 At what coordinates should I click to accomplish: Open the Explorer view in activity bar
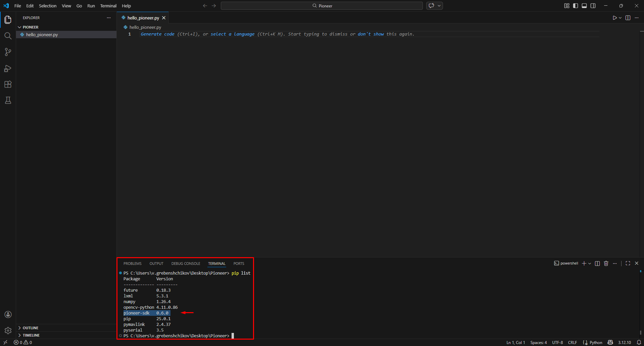(8, 20)
